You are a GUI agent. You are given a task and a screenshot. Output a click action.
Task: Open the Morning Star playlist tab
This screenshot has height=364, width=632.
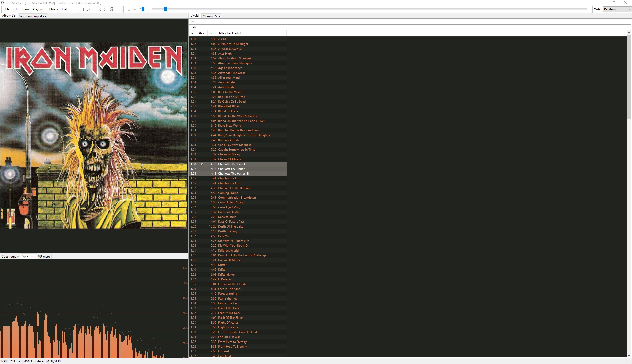[x=211, y=16]
